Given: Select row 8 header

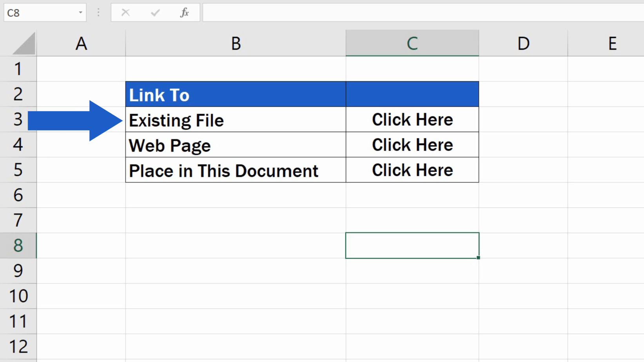Looking at the screenshot, I should point(18,246).
